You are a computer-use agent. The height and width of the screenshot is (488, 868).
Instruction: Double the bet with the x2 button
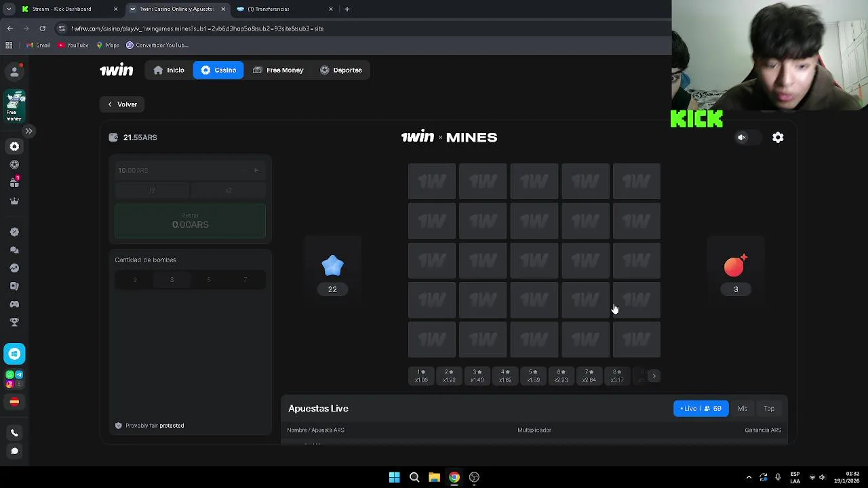pyautogui.click(x=229, y=190)
